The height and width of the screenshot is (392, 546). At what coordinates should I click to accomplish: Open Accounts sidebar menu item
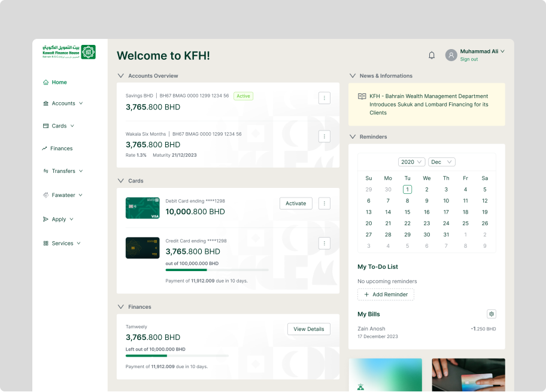coord(63,104)
